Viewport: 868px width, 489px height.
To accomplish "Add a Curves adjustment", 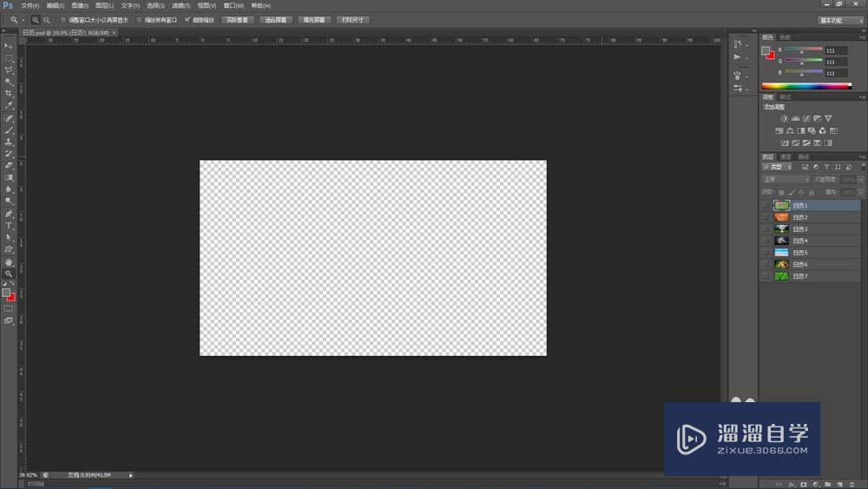I will click(x=806, y=118).
